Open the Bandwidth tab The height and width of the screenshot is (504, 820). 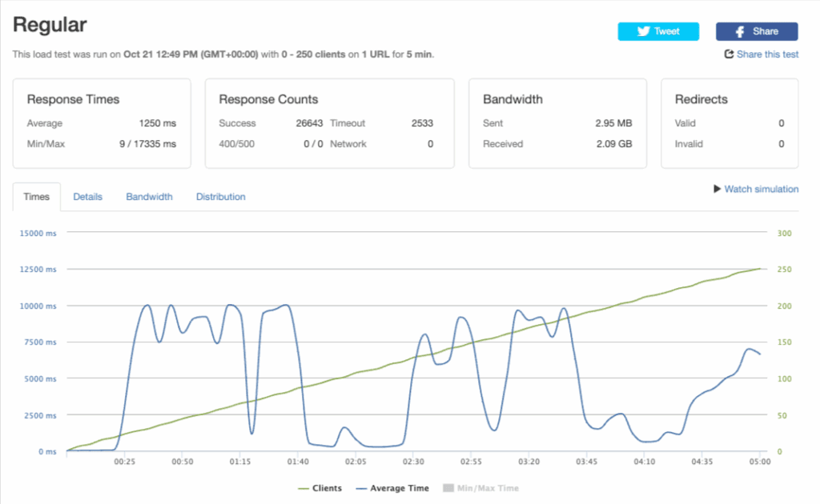(x=149, y=197)
